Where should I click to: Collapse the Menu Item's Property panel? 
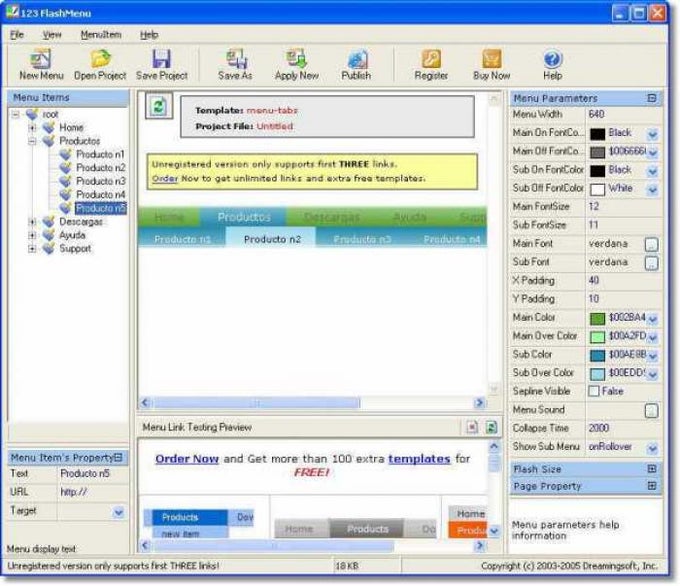click(x=118, y=457)
